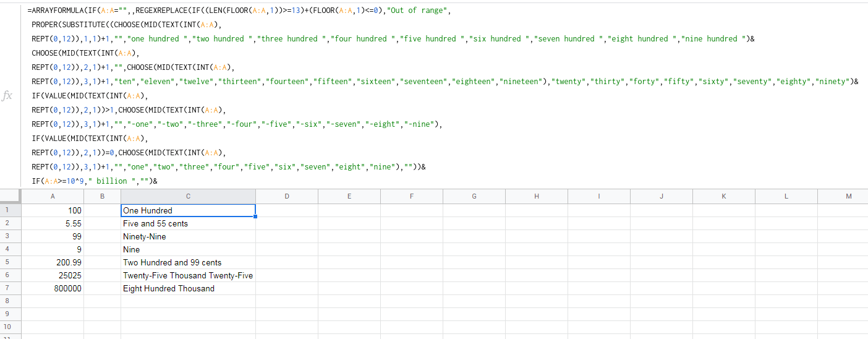Select column G header
This screenshot has width=868, height=339.
[474, 196]
